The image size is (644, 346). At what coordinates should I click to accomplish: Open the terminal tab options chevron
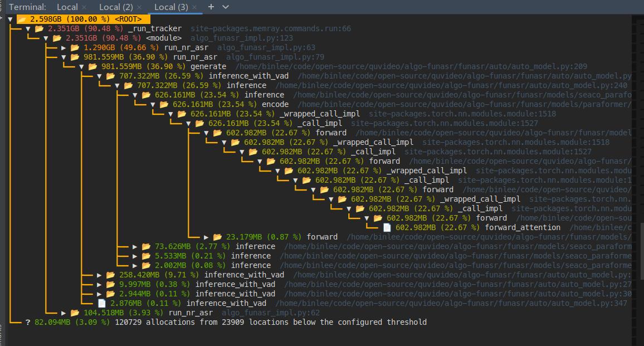click(226, 7)
